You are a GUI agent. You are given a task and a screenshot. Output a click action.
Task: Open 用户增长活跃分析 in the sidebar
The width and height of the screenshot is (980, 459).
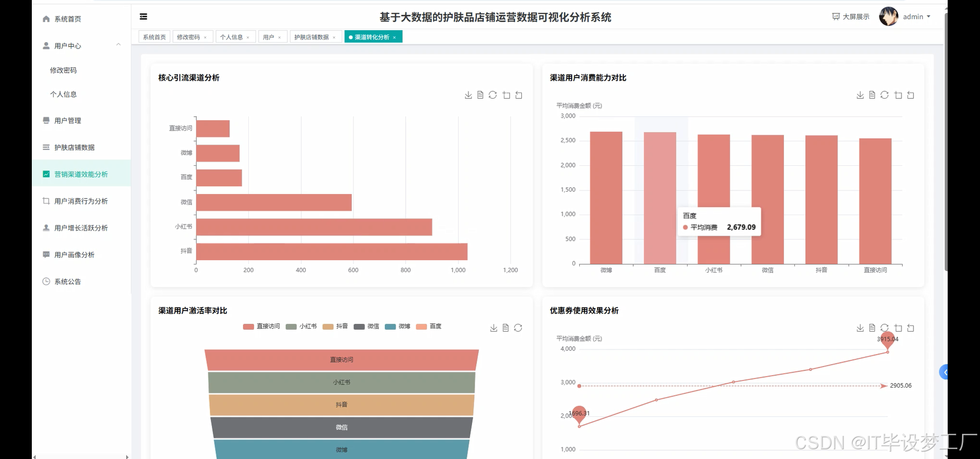(x=81, y=228)
